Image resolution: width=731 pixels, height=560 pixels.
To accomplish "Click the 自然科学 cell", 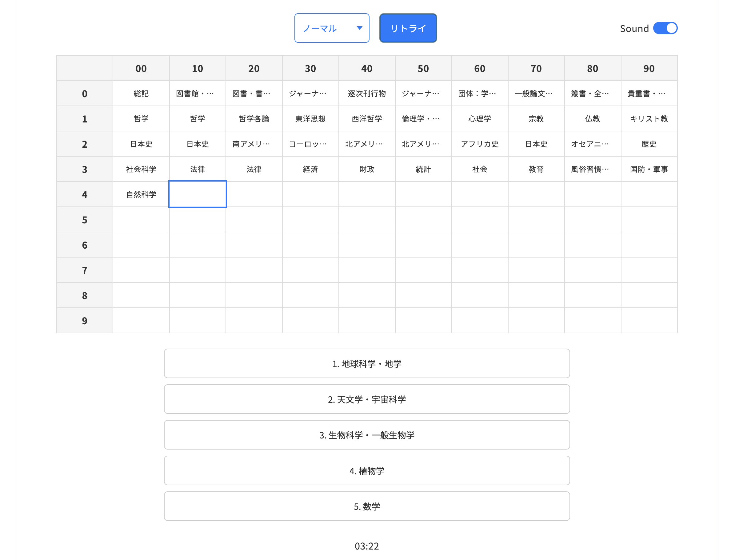I will 141,194.
